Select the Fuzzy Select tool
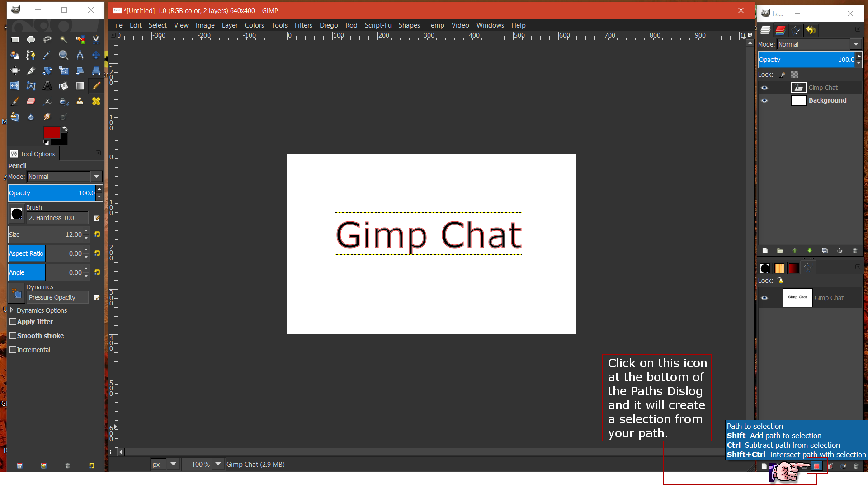This screenshot has width=868, height=488. click(64, 39)
